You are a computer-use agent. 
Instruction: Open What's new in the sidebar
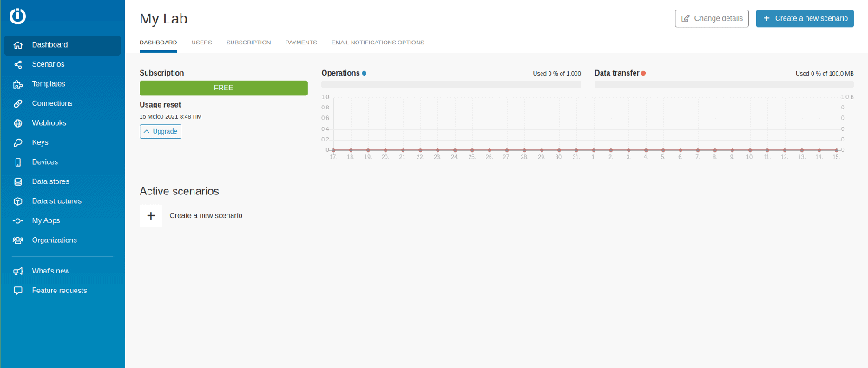62,271
